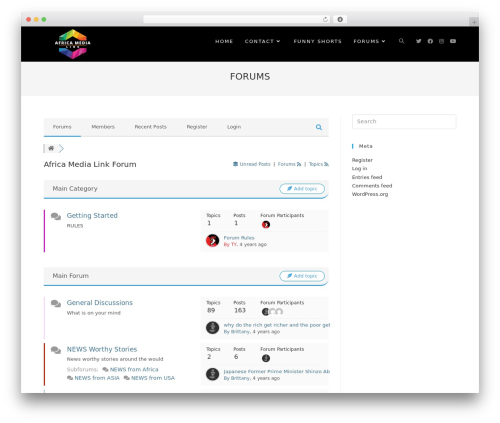Open the Login tab
This screenshot has height=423, width=500.
pyautogui.click(x=234, y=127)
